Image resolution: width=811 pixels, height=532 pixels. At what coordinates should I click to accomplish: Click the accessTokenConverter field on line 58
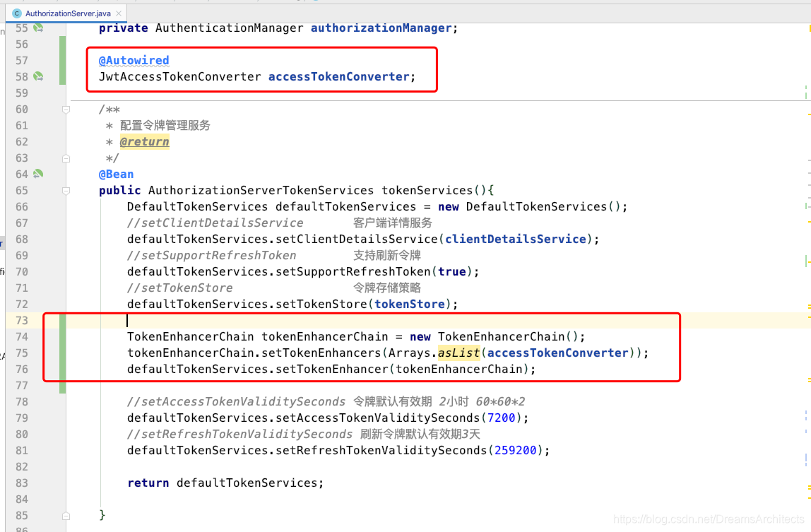[x=339, y=76]
